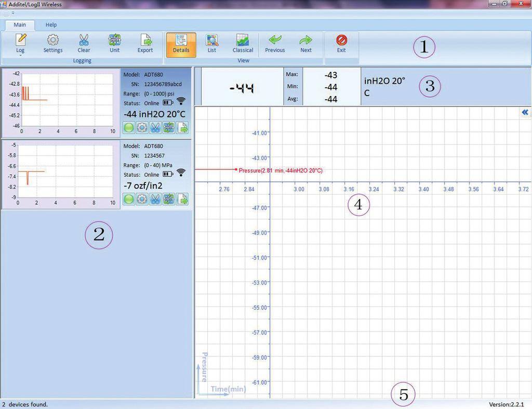Go to Previous device
This screenshot has width=532, height=409.
[275, 44]
